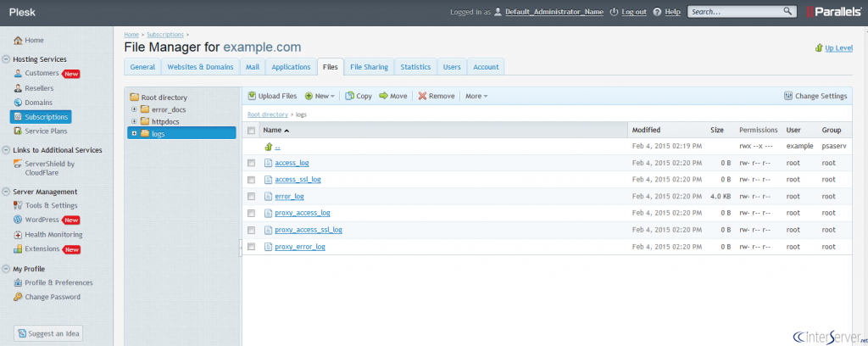Screen dimensions: 868x346
Task: Click Root directory breadcrumb link
Action: (267, 114)
